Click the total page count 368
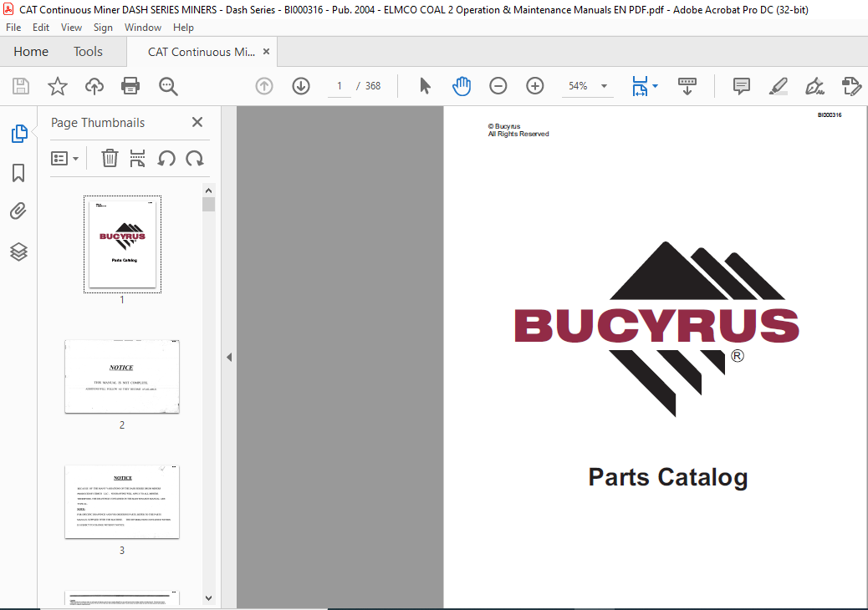The height and width of the screenshot is (610, 868). [x=373, y=86]
